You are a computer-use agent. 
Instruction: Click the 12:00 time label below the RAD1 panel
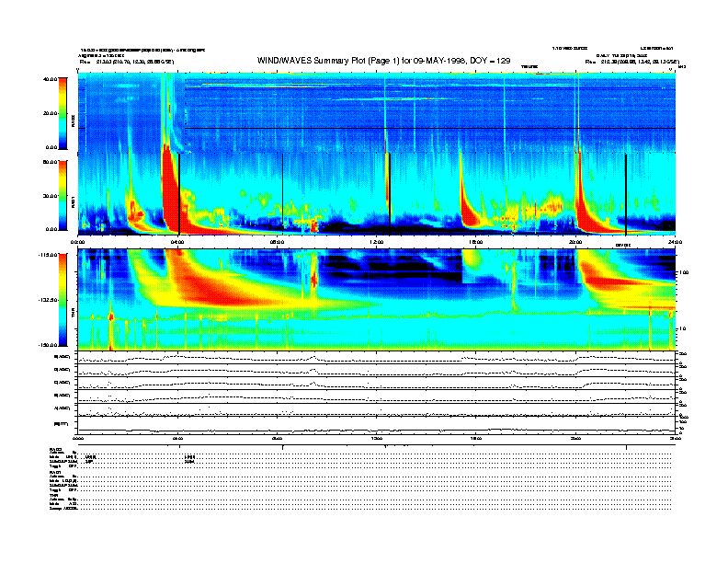[377, 242]
